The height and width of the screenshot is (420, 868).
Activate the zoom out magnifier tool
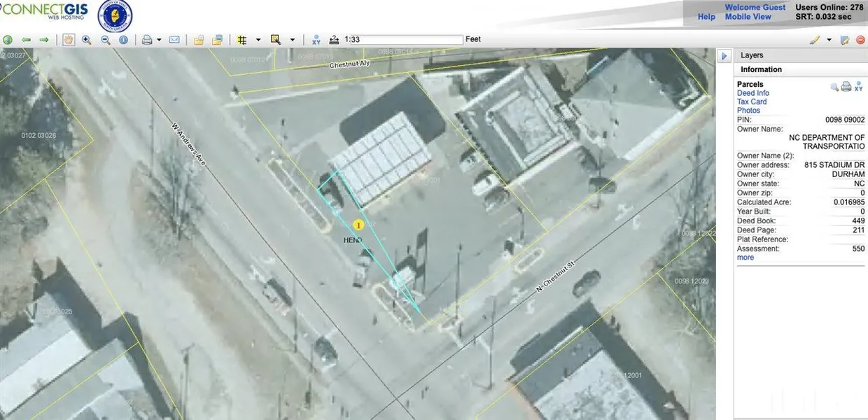105,40
